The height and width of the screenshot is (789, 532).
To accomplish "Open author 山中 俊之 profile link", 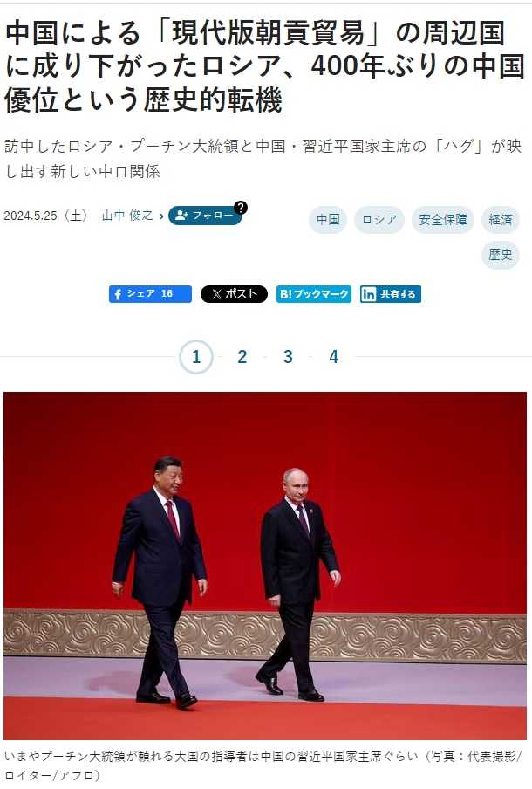I will pyautogui.click(x=127, y=216).
